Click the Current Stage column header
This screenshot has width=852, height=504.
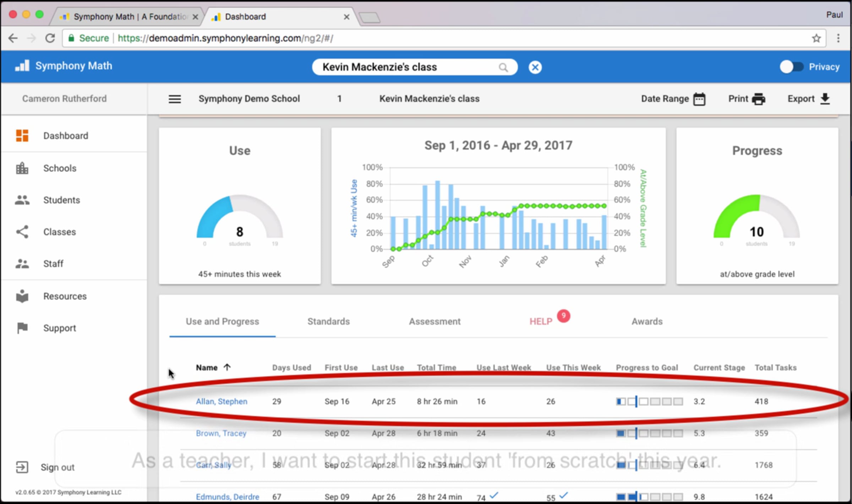[719, 367]
